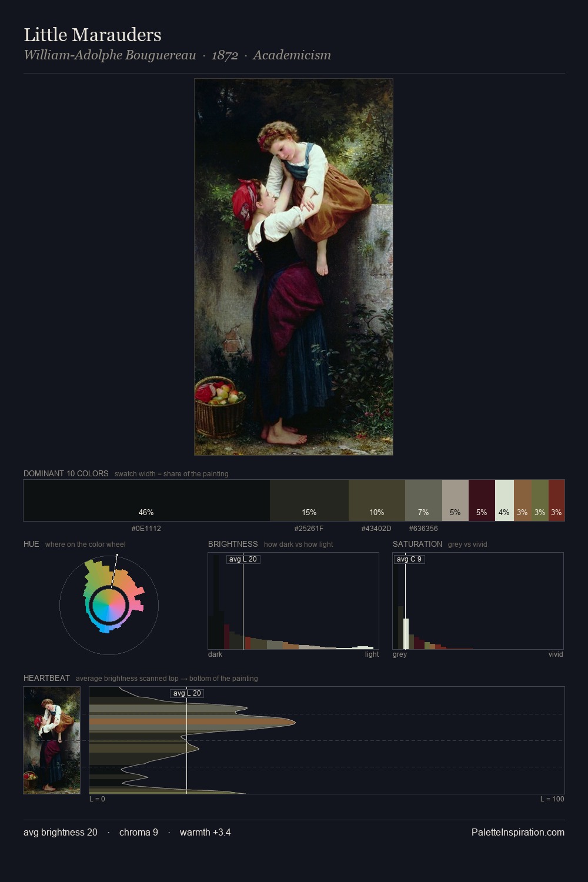Select the 3% olive green swatch
This screenshot has height=882, width=588.
tap(540, 500)
